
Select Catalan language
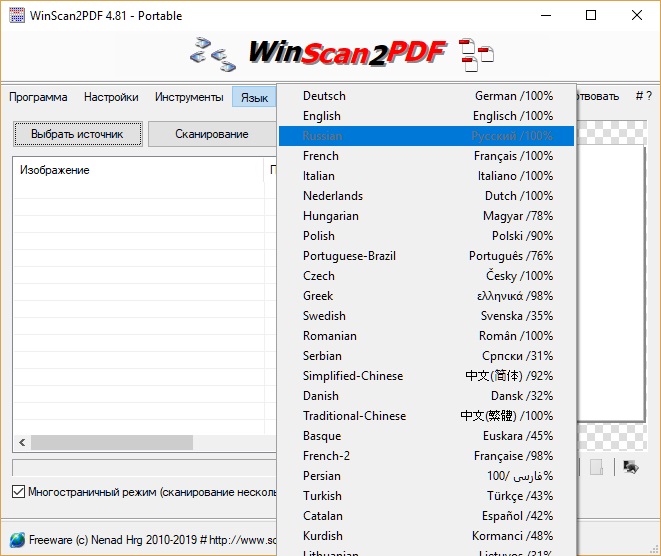426,516
